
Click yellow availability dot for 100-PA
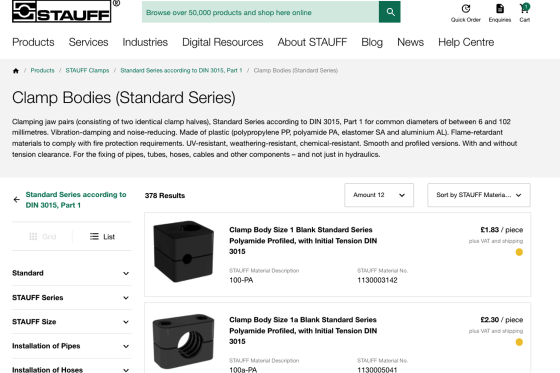pyautogui.click(x=519, y=252)
